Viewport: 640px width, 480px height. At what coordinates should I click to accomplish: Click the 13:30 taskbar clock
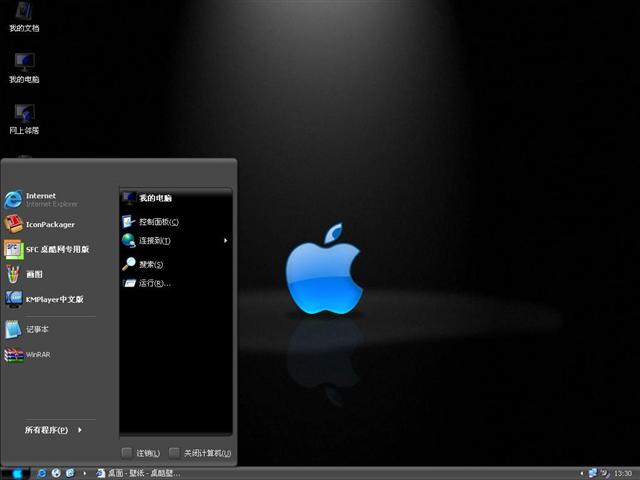(x=623, y=473)
